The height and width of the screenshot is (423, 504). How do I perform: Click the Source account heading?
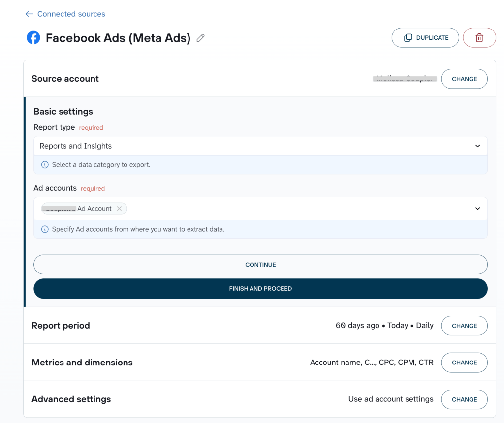pyautogui.click(x=65, y=79)
